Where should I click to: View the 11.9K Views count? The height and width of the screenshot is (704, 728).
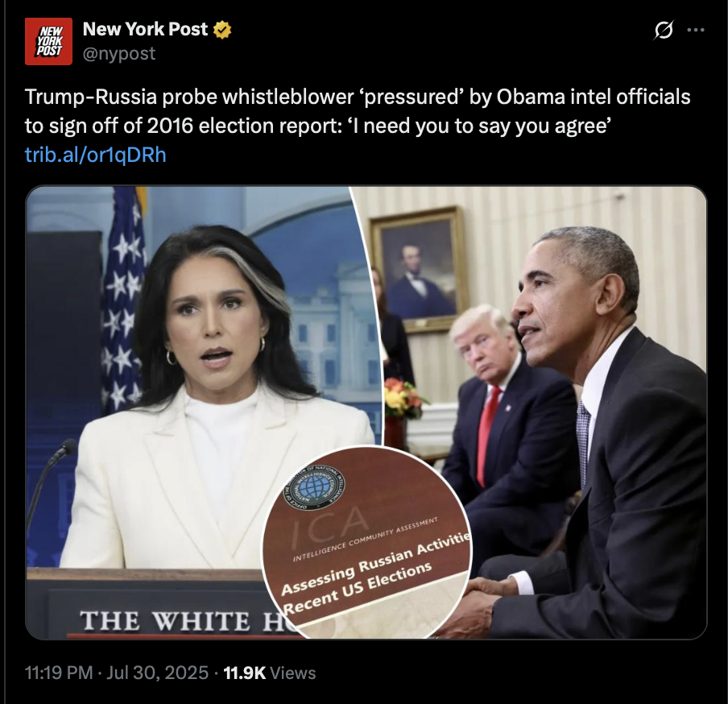[x=269, y=673]
